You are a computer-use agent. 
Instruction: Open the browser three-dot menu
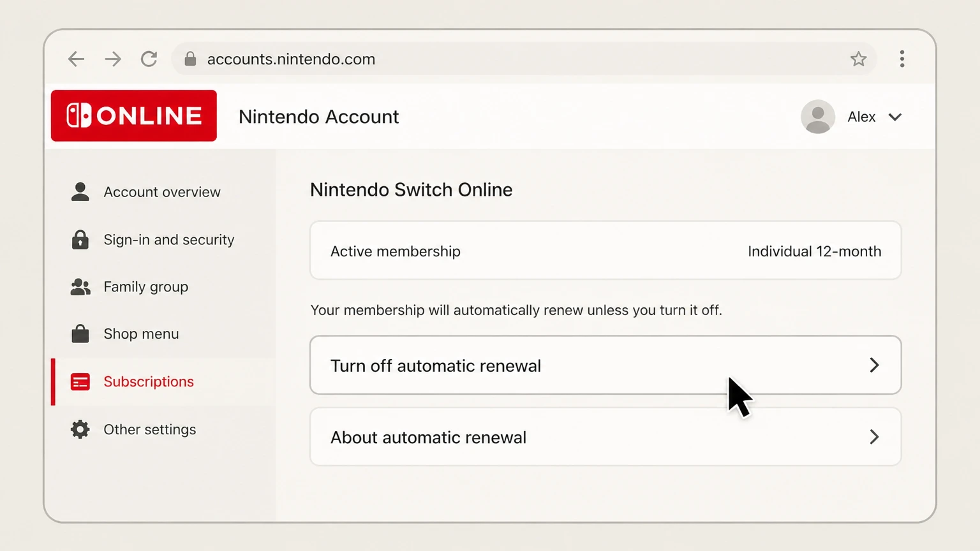[x=902, y=59]
